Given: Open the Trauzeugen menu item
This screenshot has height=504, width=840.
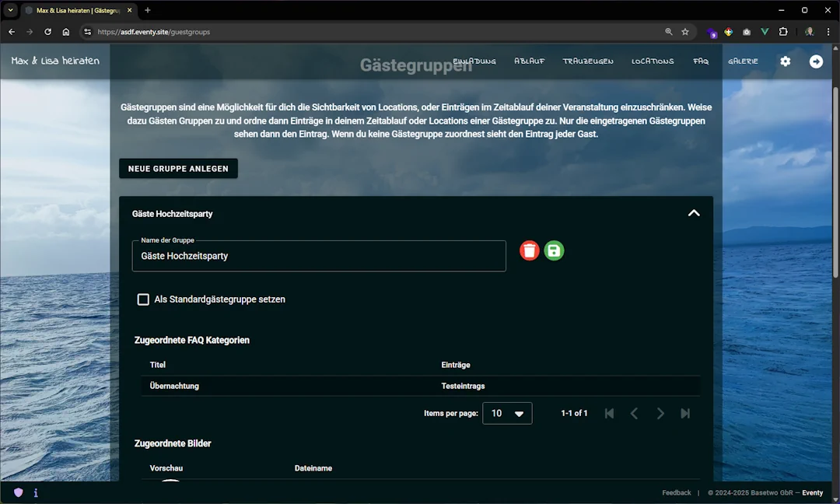Looking at the screenshot, I should 588,61.
